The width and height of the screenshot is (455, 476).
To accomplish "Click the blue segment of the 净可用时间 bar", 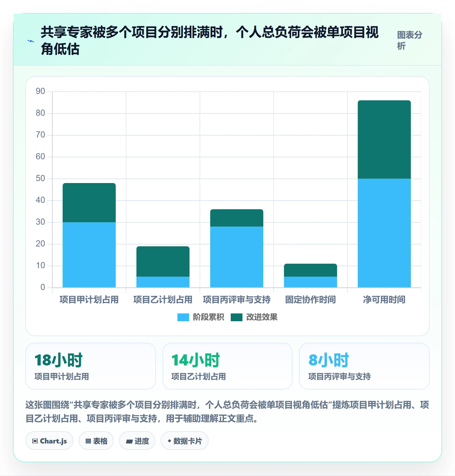I will [384, 233].
